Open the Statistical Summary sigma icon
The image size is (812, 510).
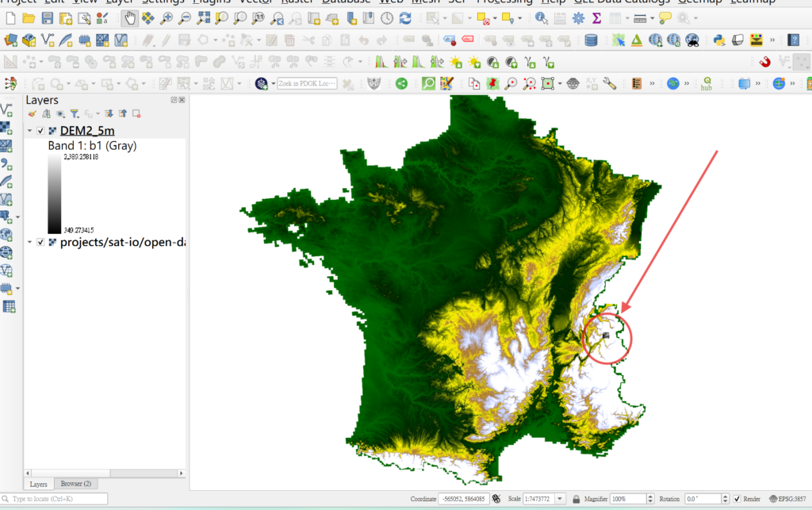[x=596, y=17]
